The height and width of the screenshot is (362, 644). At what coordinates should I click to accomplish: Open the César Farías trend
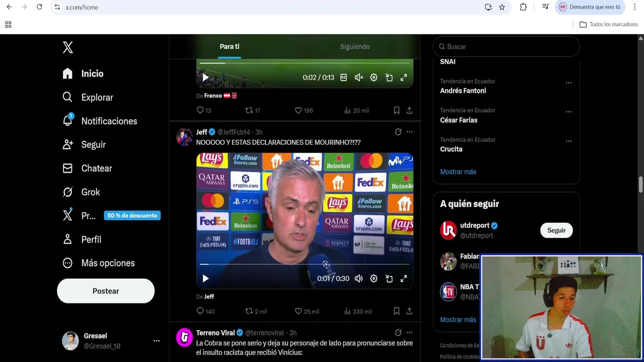pyautogui.click(x=459, y=120)
